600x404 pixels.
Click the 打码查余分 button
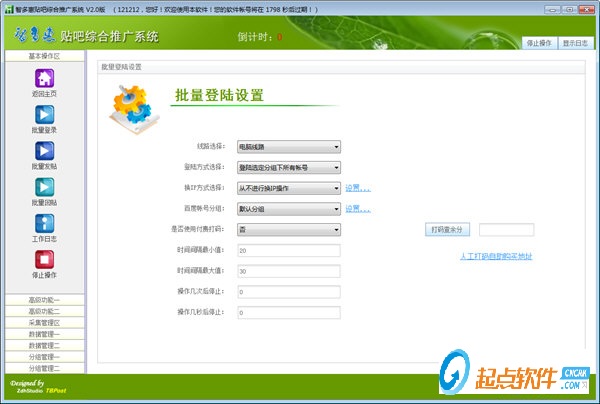click(x=447, y=230)
